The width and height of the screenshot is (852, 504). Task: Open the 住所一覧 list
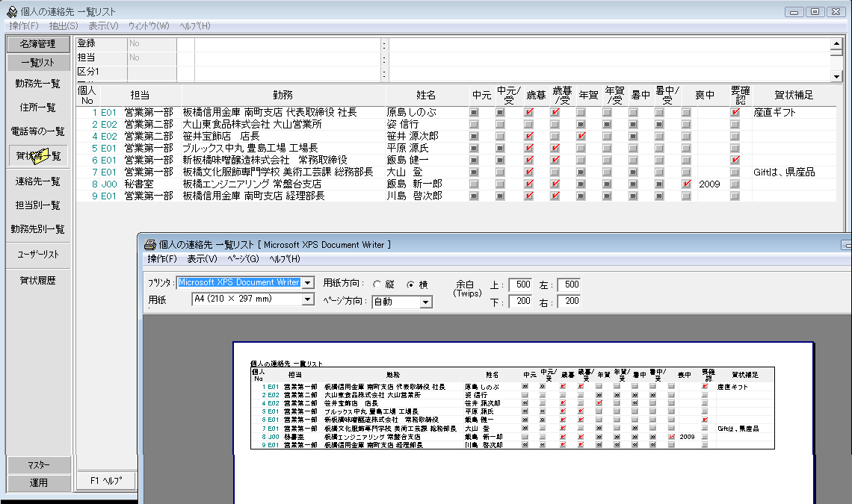tap(38, 108)
